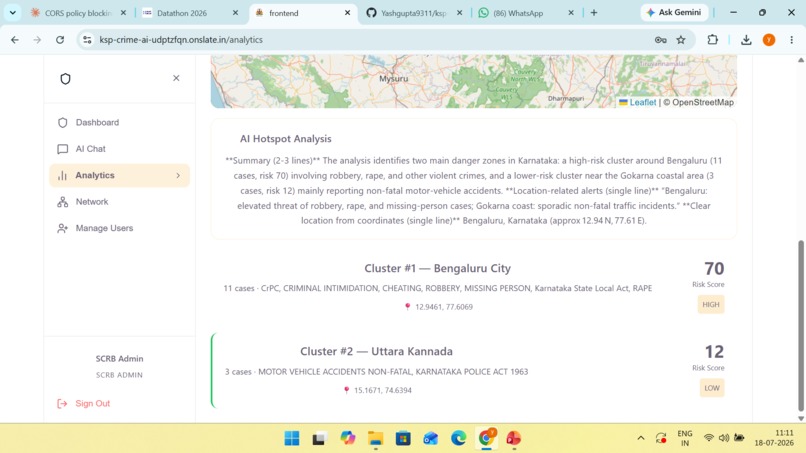This screenshot has width=806, height=453.
Task: Open the Leaflet attribution link
Action: (x=637, y=102)
